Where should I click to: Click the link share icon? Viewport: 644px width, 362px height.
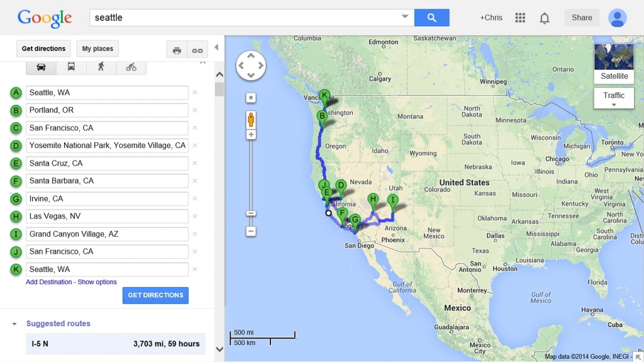197,50
